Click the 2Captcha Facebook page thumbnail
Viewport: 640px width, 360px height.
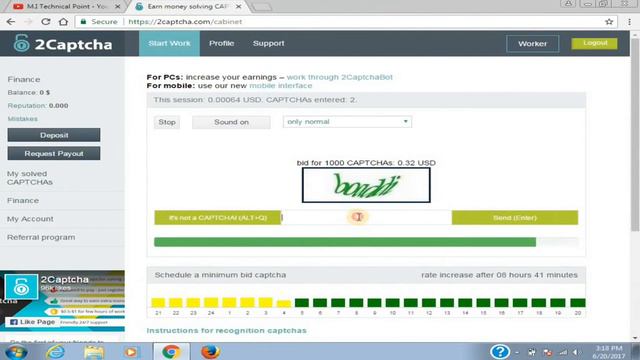pyautogui.click(x=21, y=287)
